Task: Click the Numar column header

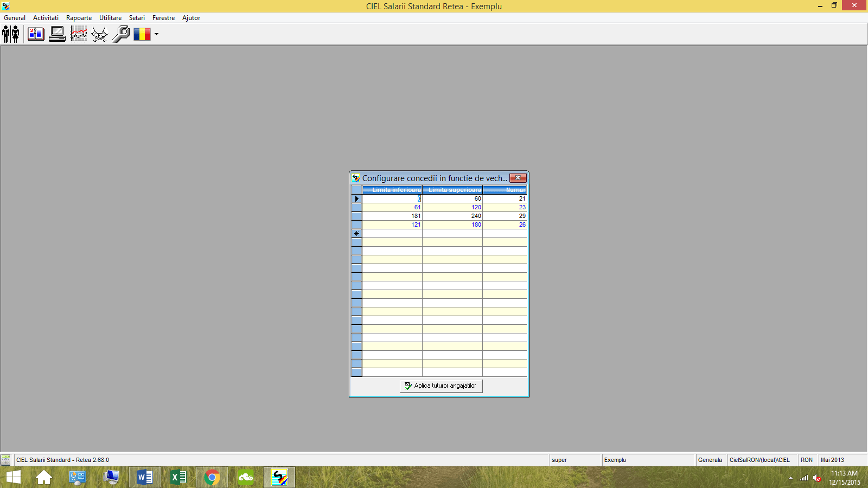Action: coord(505,190)
